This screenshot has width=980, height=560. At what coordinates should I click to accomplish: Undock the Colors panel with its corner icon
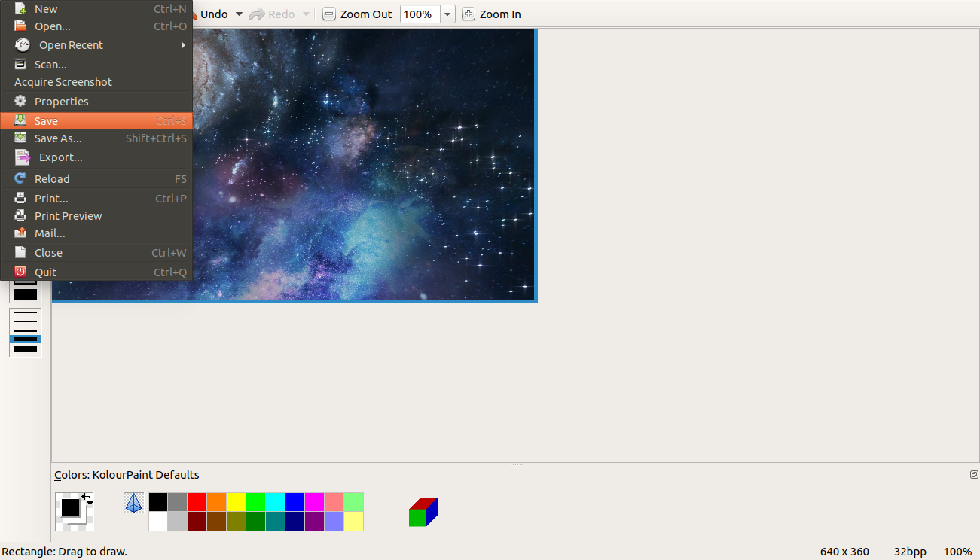974,475
